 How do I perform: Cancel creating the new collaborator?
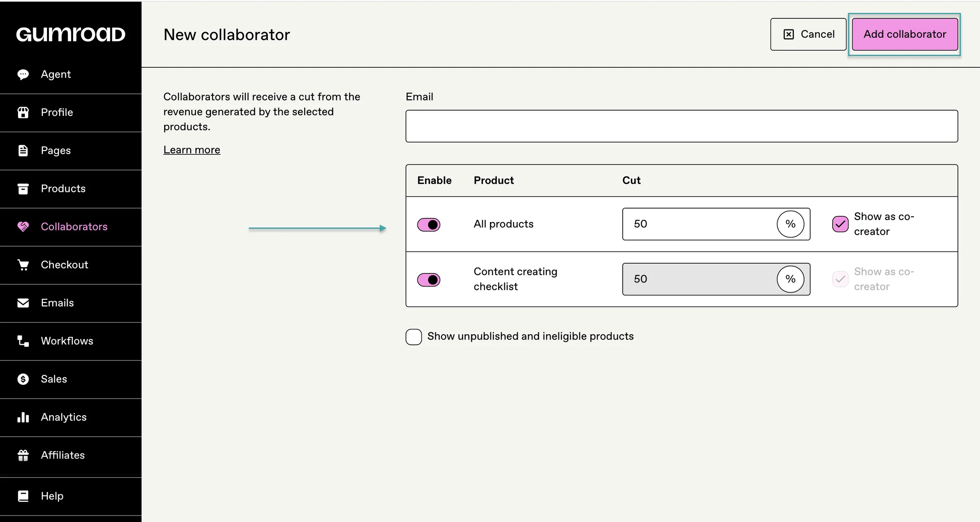[x=808, y=34]
